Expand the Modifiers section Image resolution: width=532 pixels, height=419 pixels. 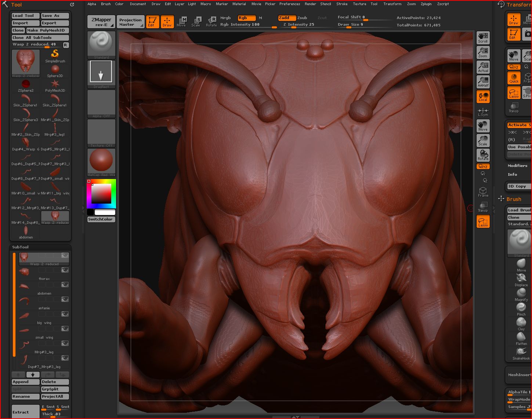(517, 166)
